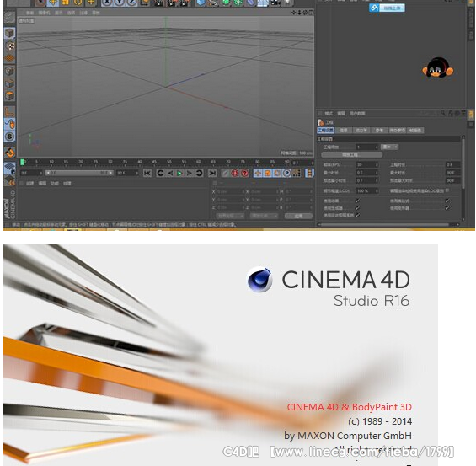Toggle the 使用变形器 checkbox
The image size is (476, 466).
[x=447, y=207]
